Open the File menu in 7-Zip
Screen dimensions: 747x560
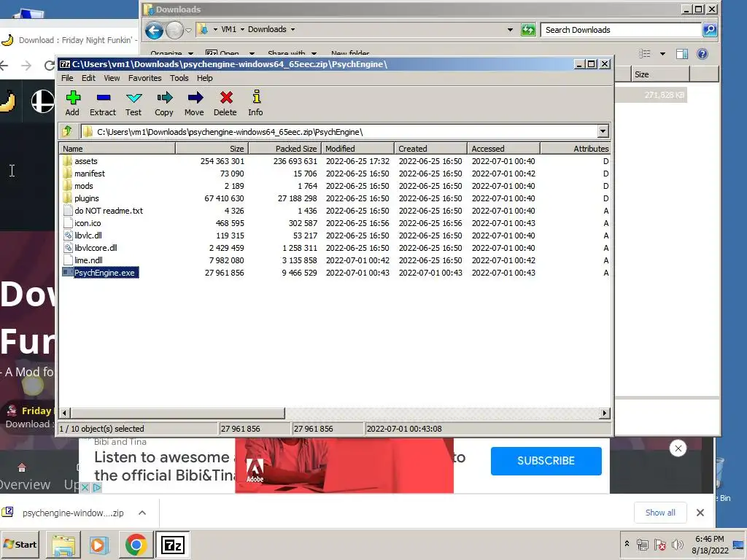(x=67, y=78)
